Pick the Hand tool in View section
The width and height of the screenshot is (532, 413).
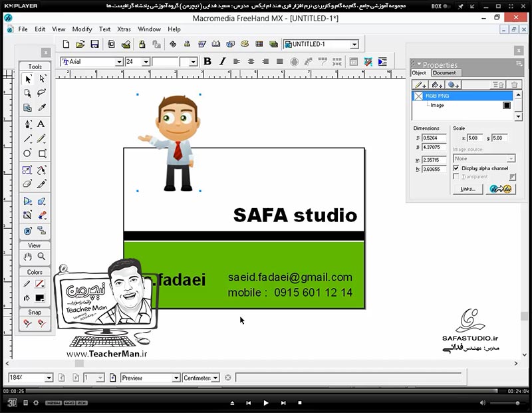27,257
